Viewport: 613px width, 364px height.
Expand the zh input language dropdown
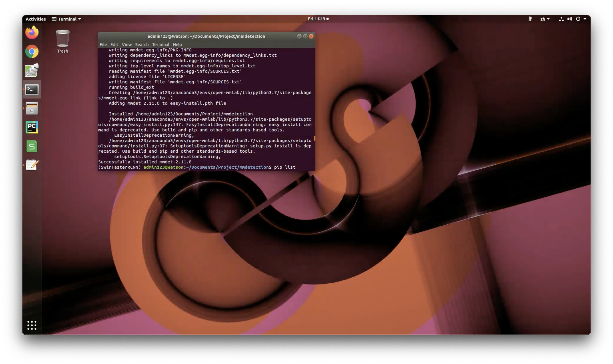click(x=545, y=19)
